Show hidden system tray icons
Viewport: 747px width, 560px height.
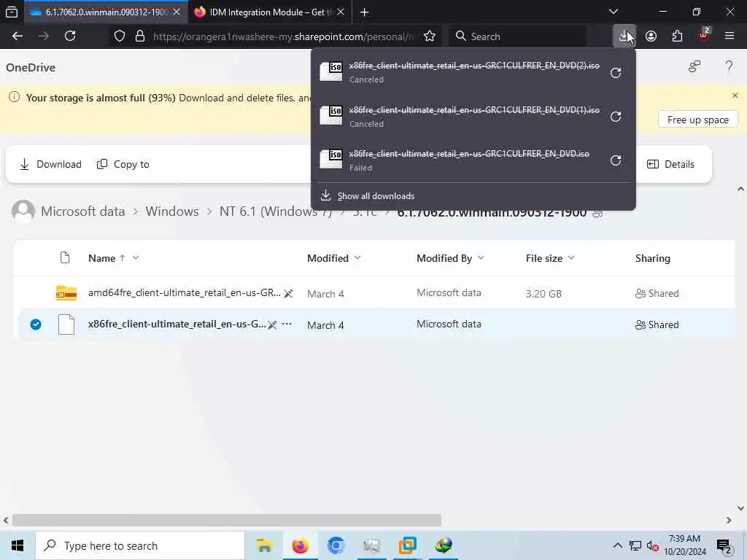point(617,545)
